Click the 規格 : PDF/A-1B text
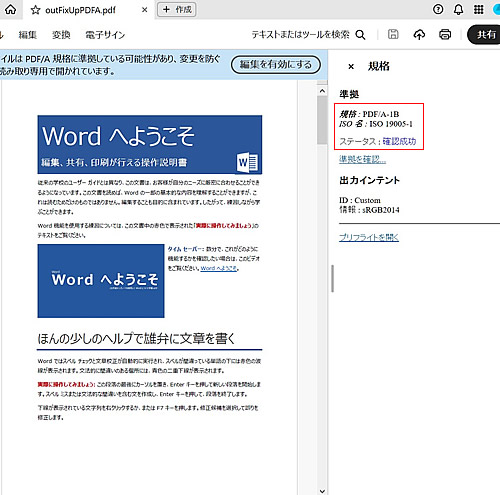This screenshot has height=495, width=500. pos(369,114)
